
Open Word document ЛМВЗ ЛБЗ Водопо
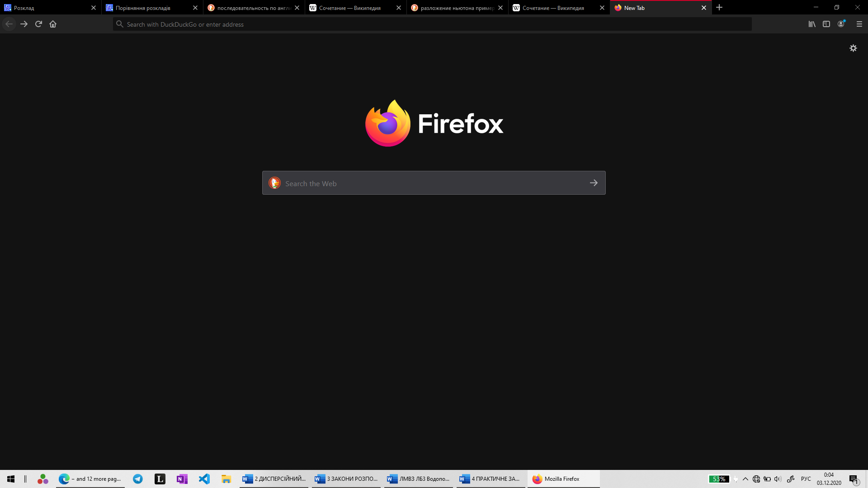[419, 479]
